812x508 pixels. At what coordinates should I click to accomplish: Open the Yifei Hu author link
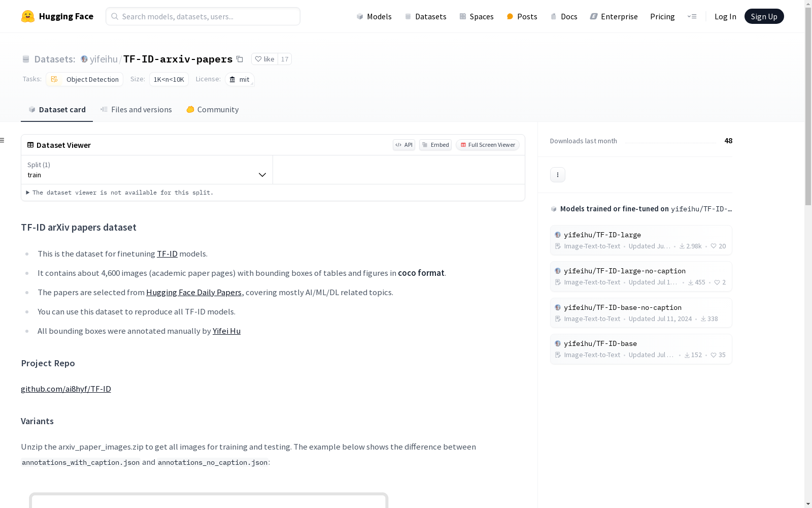pos(226,331)
